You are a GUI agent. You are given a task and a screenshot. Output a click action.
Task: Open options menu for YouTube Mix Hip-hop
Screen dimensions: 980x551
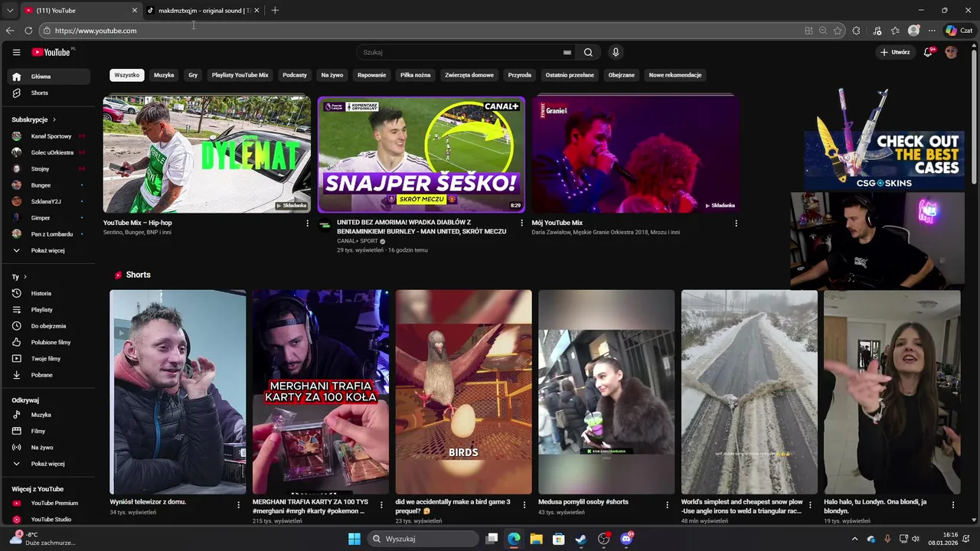(308, 223)
